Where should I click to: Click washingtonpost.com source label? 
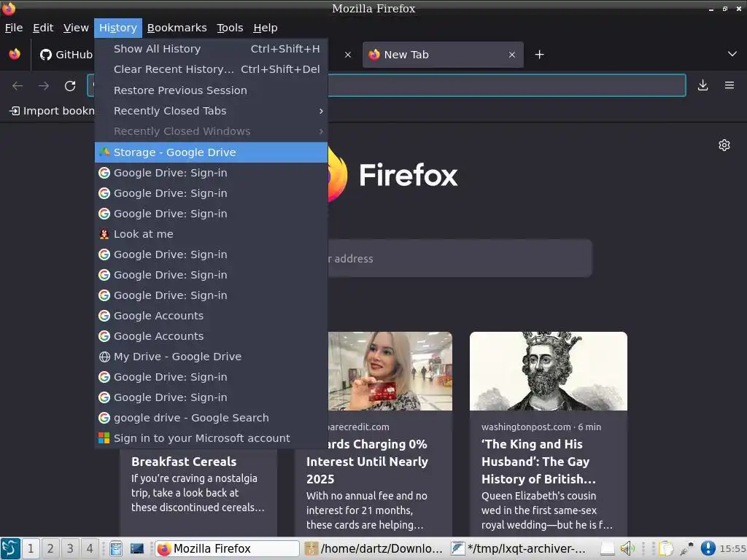click(x=526, y=427)
